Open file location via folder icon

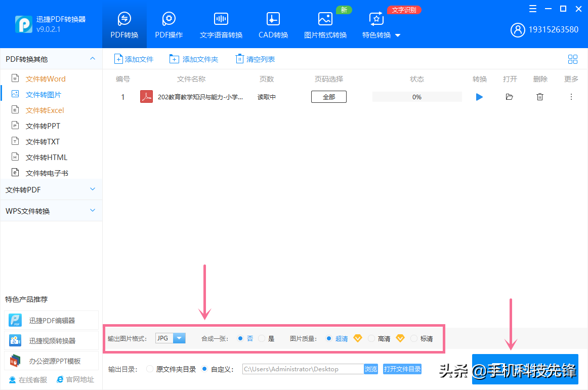510,97
